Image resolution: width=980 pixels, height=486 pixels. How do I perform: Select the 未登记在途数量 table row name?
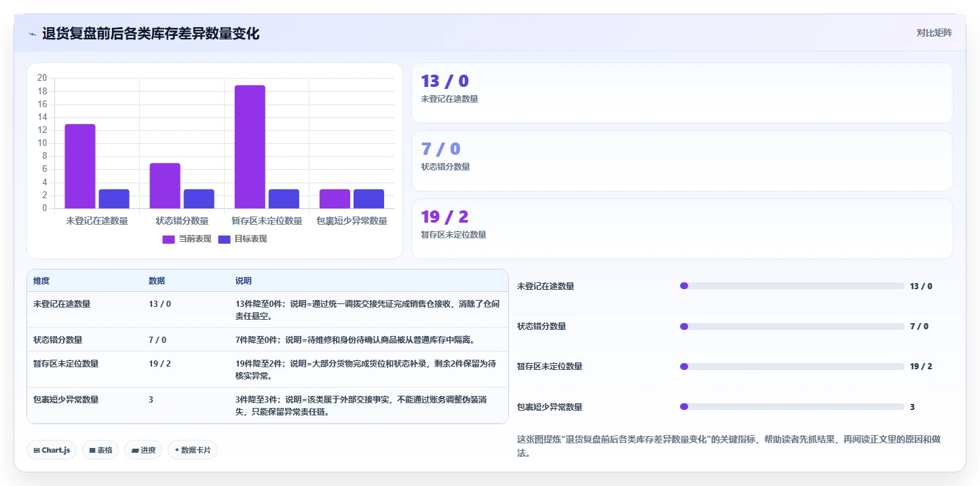(62, 304)
